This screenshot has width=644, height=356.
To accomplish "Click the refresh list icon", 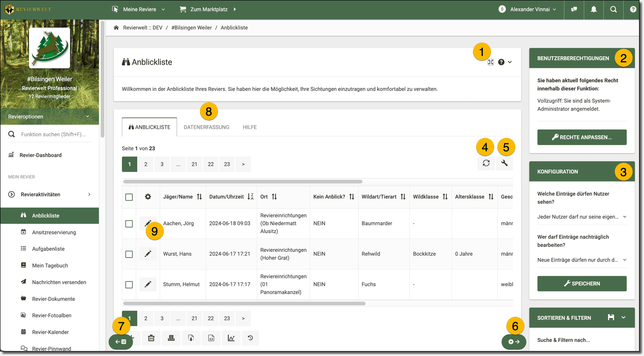I will pos(486,164).
